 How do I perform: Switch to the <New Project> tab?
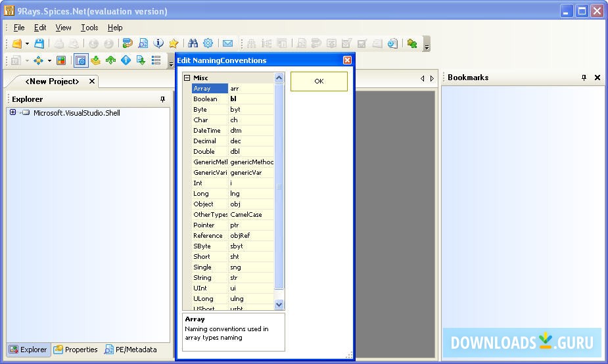[x=52, y=81]
